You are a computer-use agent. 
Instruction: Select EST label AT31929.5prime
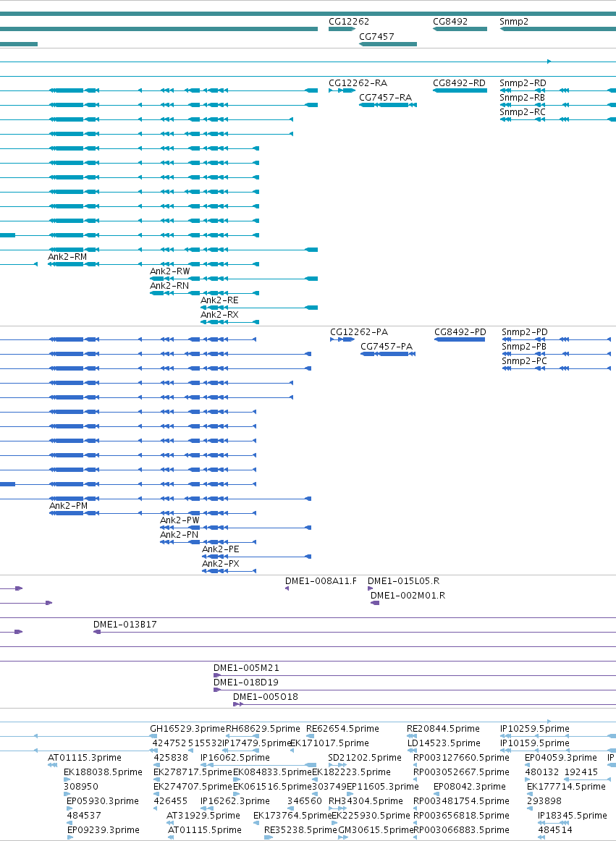point(203,815)
